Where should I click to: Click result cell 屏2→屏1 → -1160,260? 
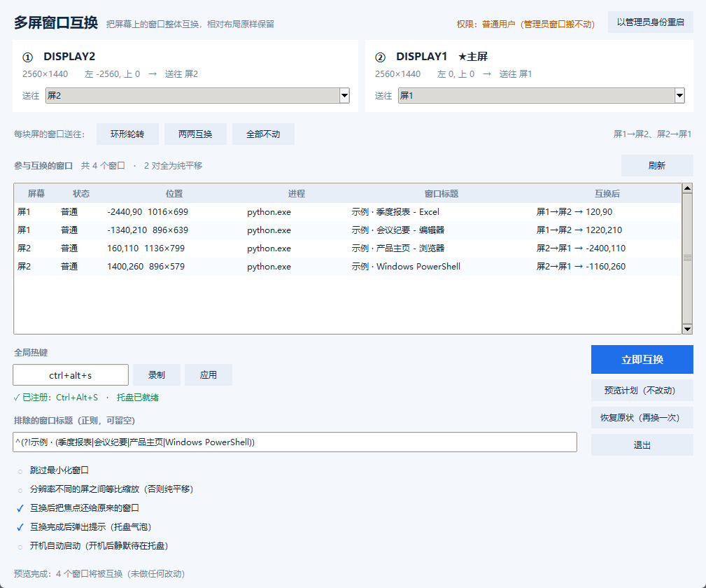click(581, 266)
